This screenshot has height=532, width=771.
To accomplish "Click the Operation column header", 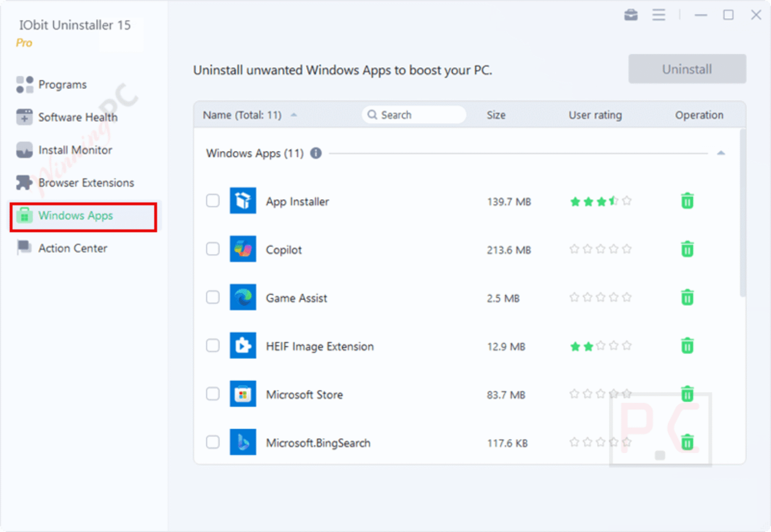I will pos(699,115).
